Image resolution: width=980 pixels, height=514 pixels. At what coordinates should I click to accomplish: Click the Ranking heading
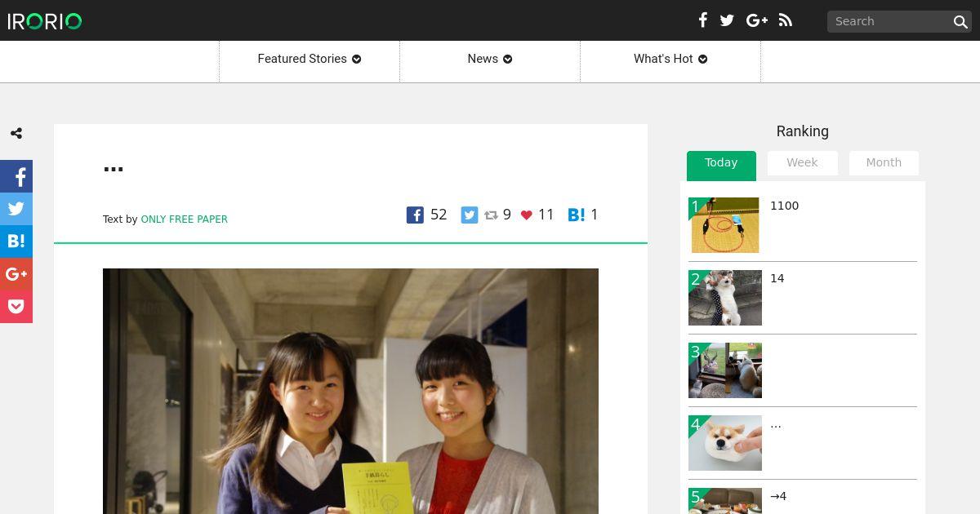802,131
